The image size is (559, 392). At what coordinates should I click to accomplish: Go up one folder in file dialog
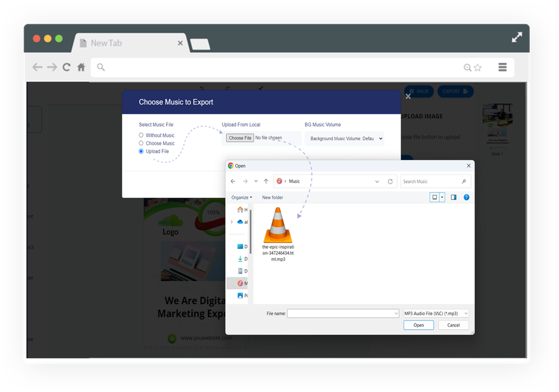tap(266, 181)
